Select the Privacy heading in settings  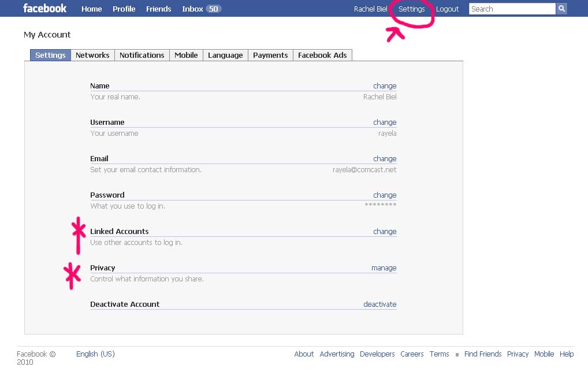pos(102,268)
